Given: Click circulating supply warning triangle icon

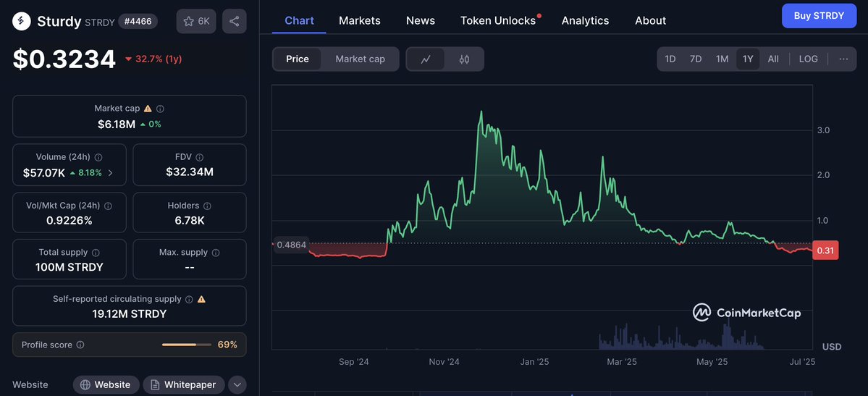Looking at the screenshot, I should (x=201, y=299).
